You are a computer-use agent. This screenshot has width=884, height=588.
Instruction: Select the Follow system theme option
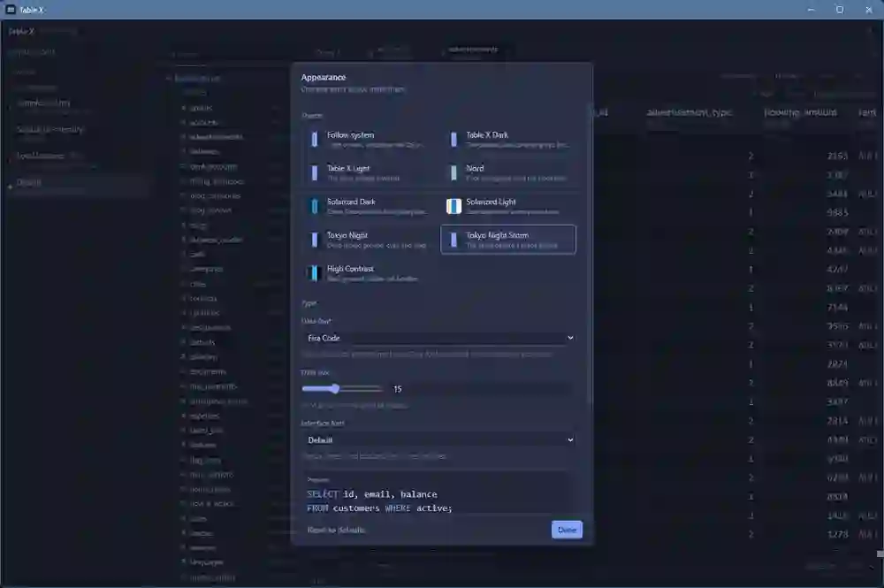[370, 139]
